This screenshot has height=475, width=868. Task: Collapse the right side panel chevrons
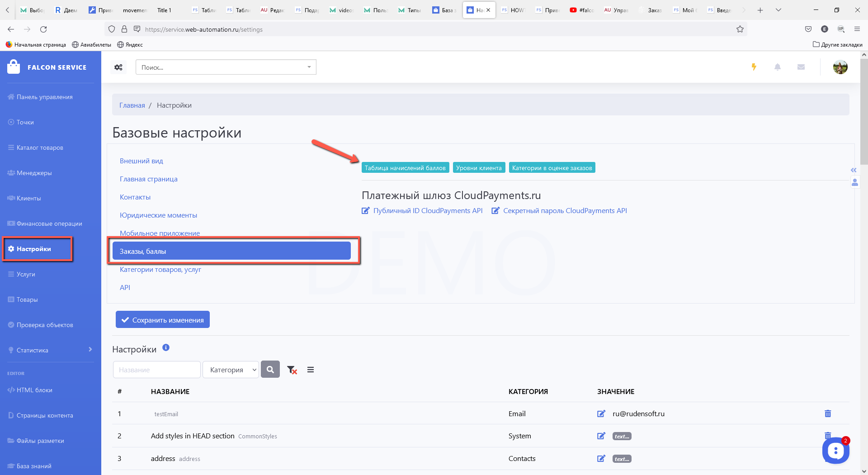tap(854, 170)
